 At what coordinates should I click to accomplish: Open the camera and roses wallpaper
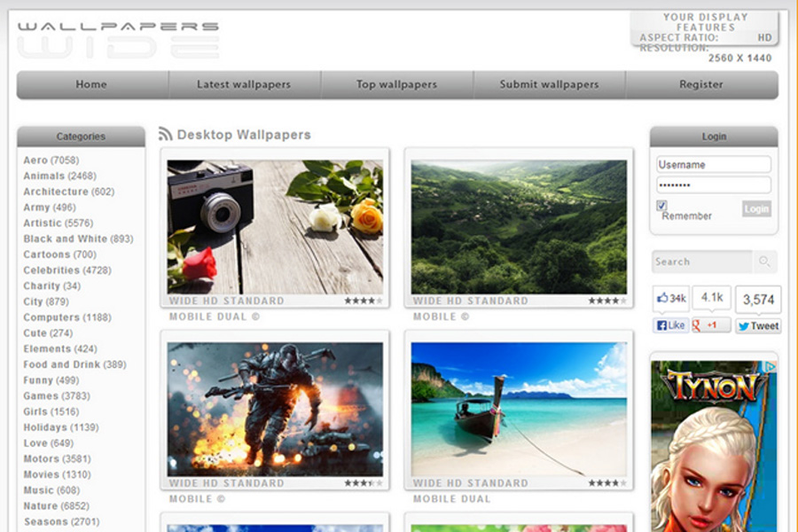[x=275, y=227]
